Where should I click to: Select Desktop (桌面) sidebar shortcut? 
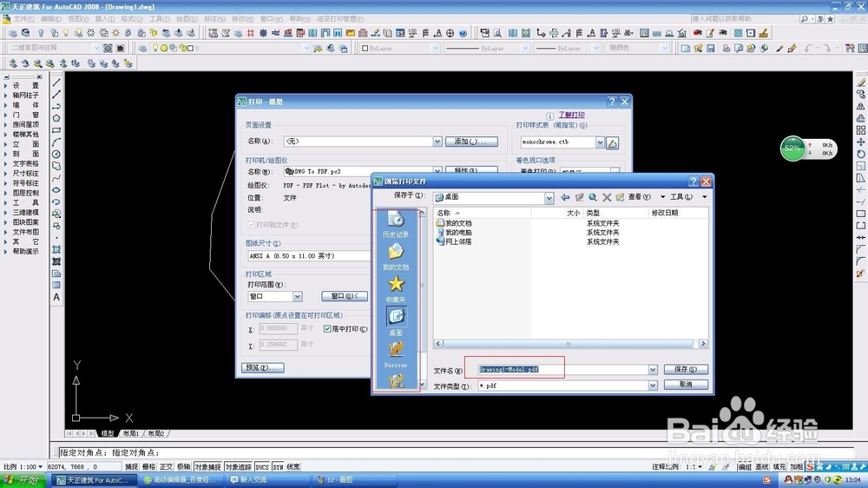coord(395,322)
